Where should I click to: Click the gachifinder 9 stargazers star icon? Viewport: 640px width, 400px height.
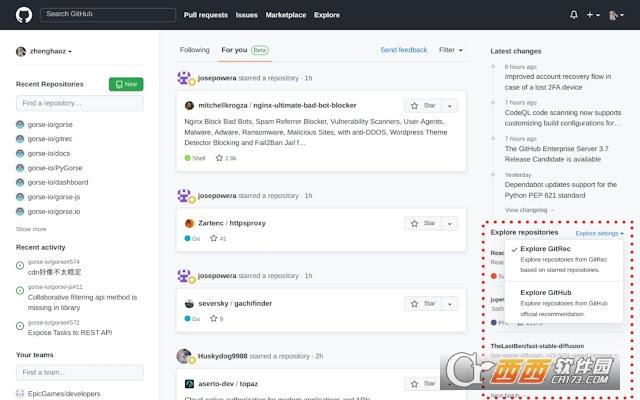click(213, 318)
